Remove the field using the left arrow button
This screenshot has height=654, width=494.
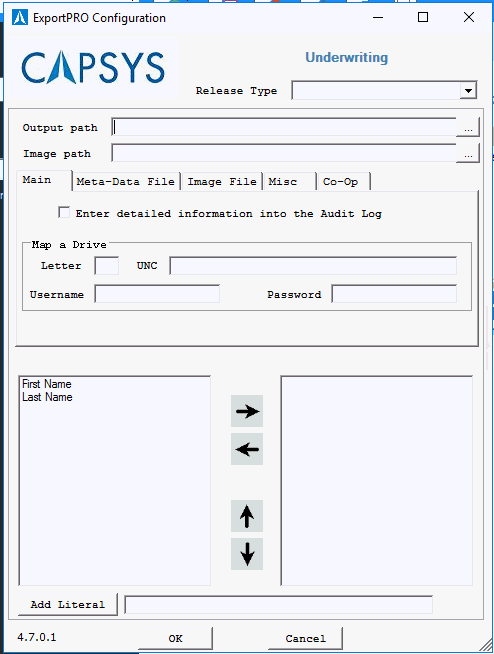point(247,449)
